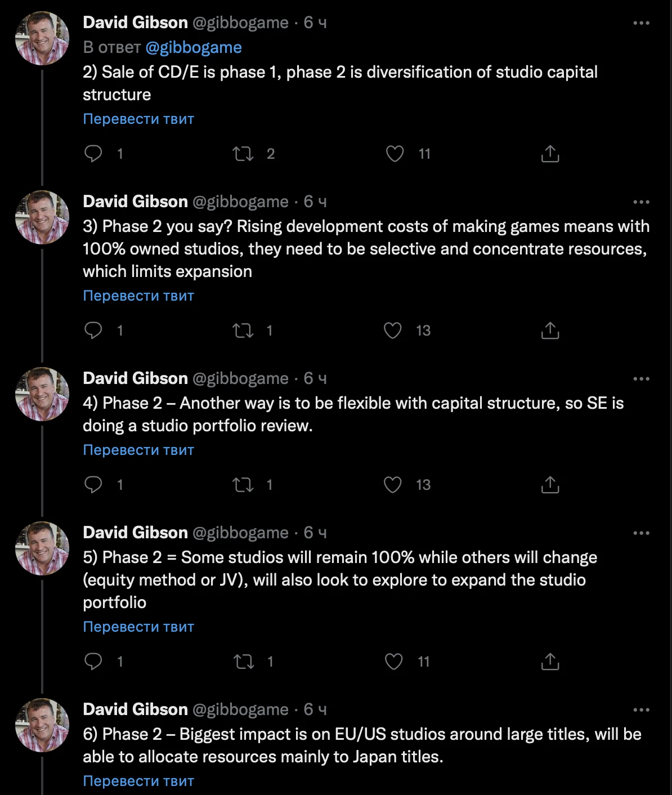Like the tweet about sale of CD/E
Viewport: 672px width, 795px height.
point(395,154)
